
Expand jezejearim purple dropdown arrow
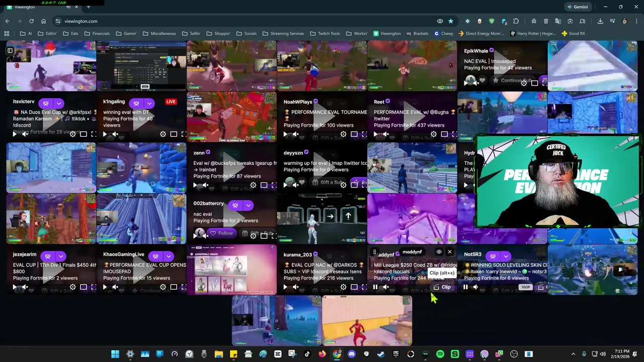(x=61, y=256)
